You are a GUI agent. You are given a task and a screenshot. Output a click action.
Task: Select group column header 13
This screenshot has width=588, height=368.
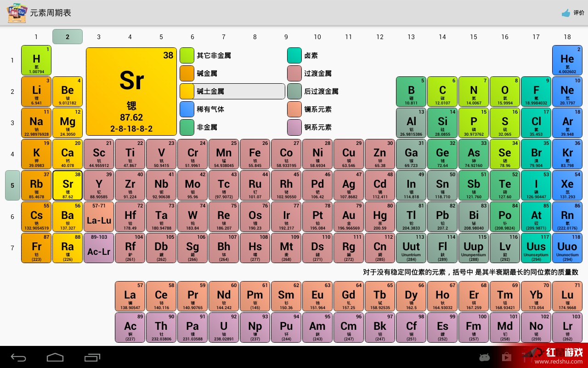411,37
